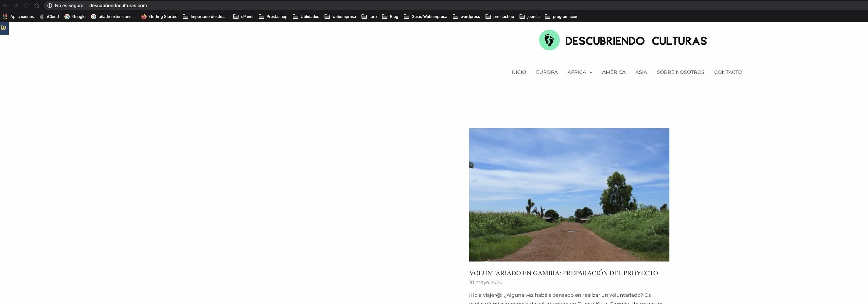Viewport: 868px width, 304px height.
Task: Open the site info 'No es seguro' icon
Action: click(49, 5)
